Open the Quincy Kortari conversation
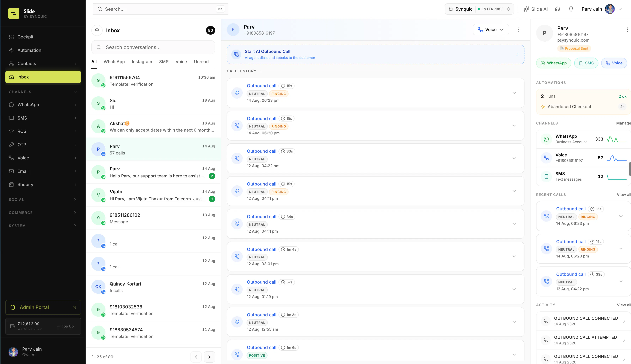 (153, 287)
